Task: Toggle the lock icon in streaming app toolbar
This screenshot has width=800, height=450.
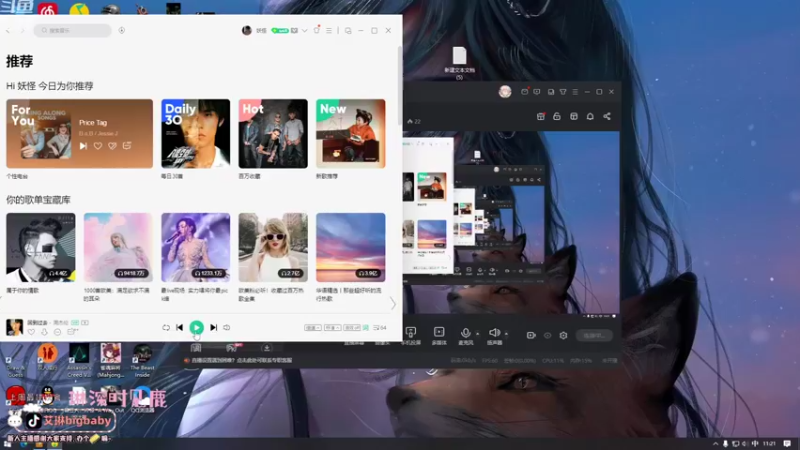Action: [x=557, y=116]
